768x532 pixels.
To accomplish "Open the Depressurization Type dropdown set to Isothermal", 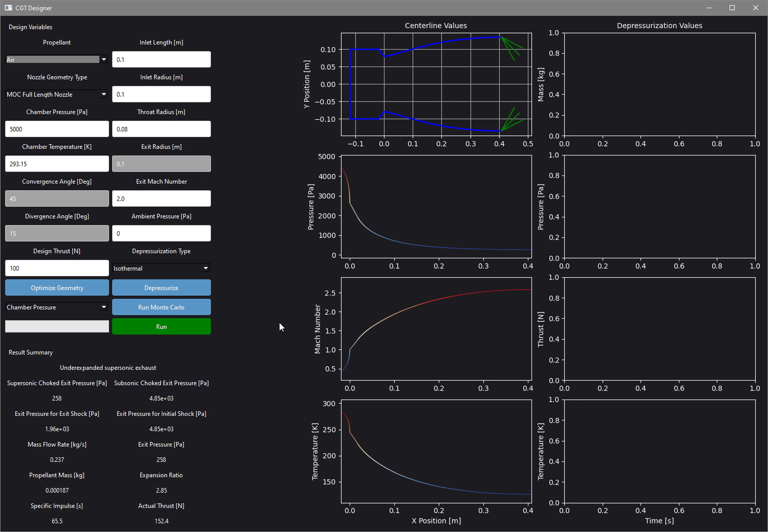I will click(x=161, y=268).
